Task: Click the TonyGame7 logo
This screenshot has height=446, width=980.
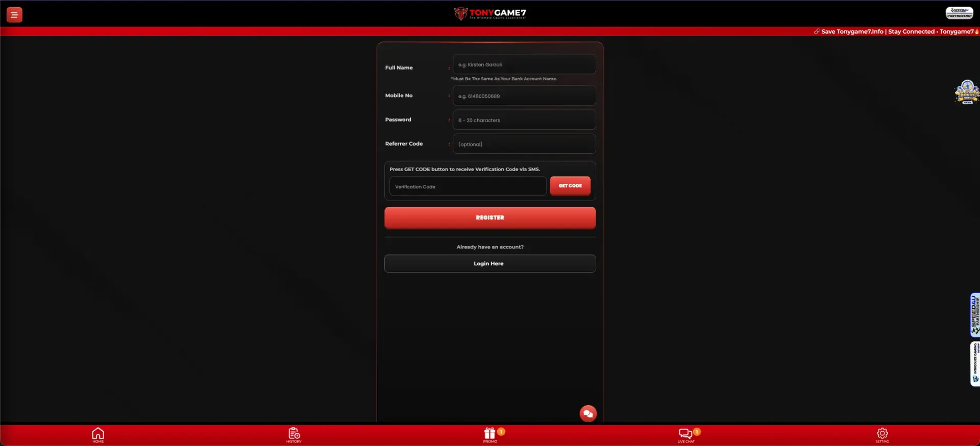Action: tap(490, 13)
